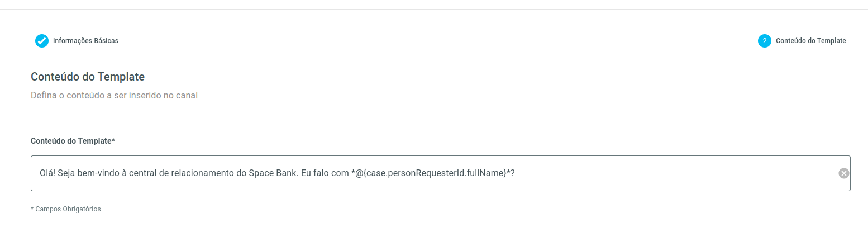Click the phrase Eu falo com in the field
Screen dimensions: 868x250
click(x=325, y=173)
